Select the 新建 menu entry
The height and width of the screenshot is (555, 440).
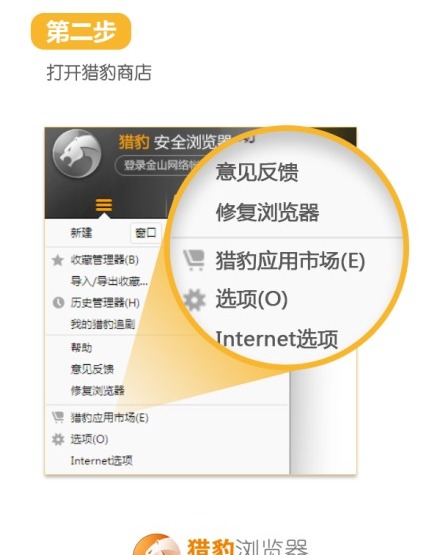tap(81, 233)
